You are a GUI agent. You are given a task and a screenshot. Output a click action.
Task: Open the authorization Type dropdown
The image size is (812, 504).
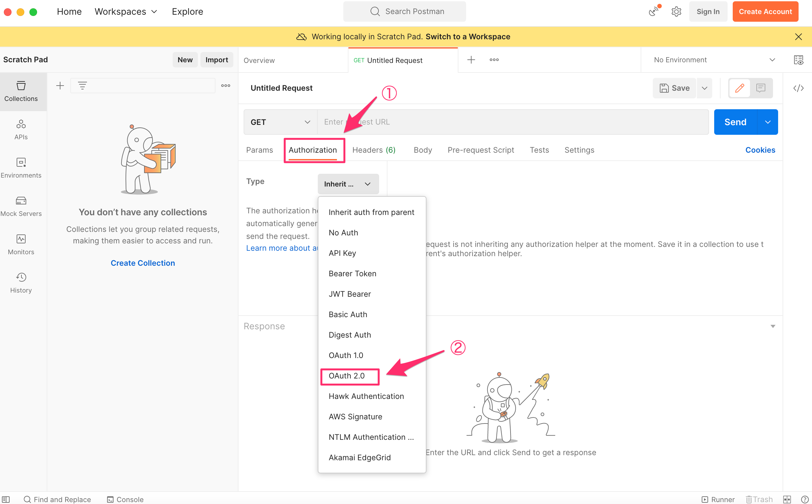[x=348, y=184]
